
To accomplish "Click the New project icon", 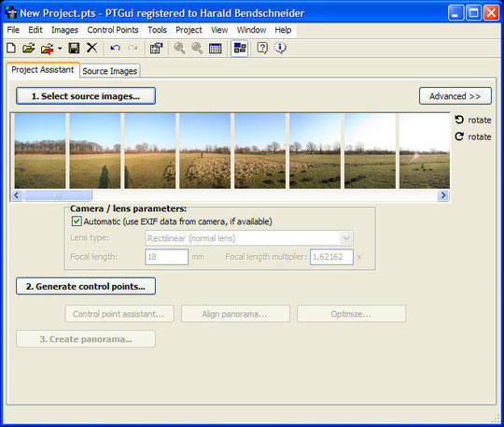I will [11, 49].
